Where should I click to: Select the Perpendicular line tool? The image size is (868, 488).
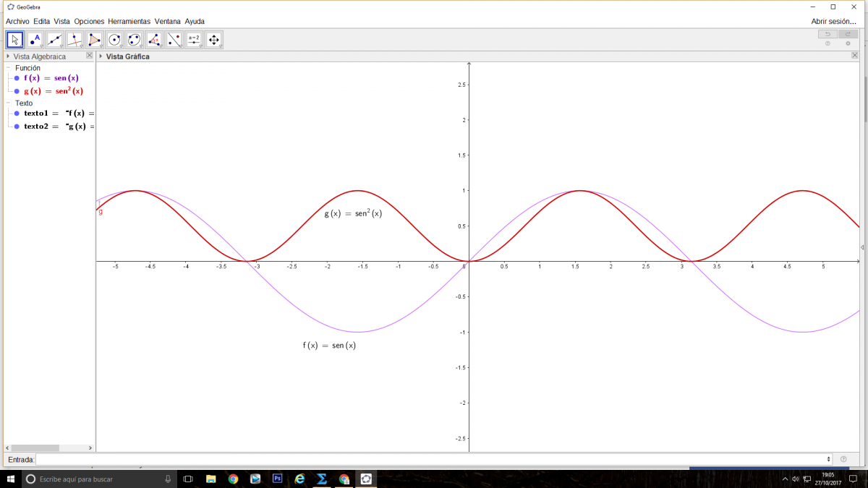pos(75,40)
